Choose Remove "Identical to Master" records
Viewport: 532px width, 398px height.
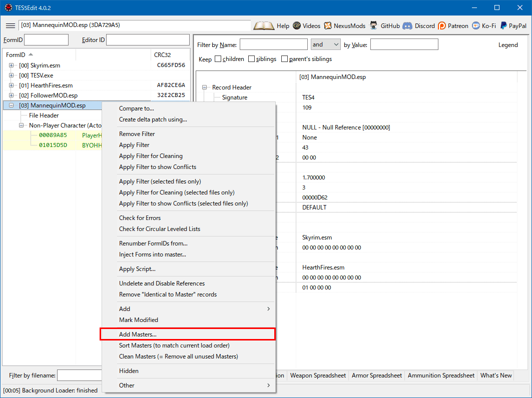[x=189, y=294]
